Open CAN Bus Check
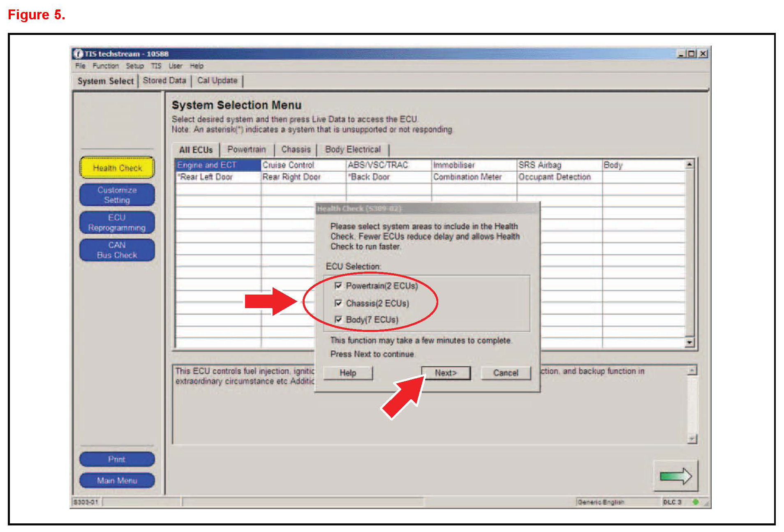This screenshot has width=784, height=532. click(x=117, y=250)
